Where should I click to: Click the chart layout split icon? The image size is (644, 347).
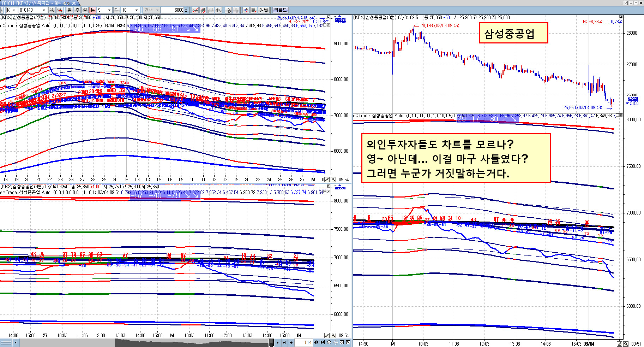point(246,10)
